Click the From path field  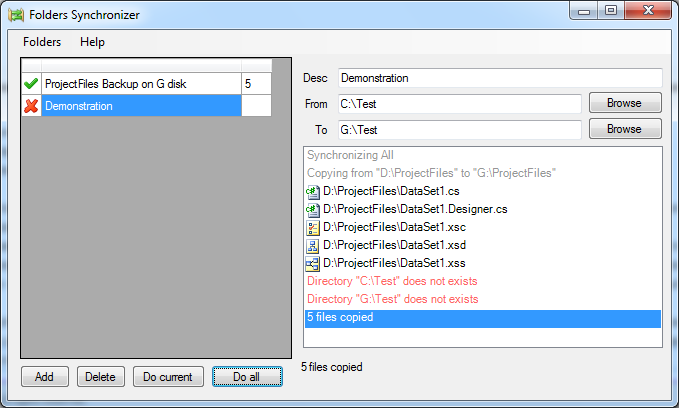coord(459,104)
